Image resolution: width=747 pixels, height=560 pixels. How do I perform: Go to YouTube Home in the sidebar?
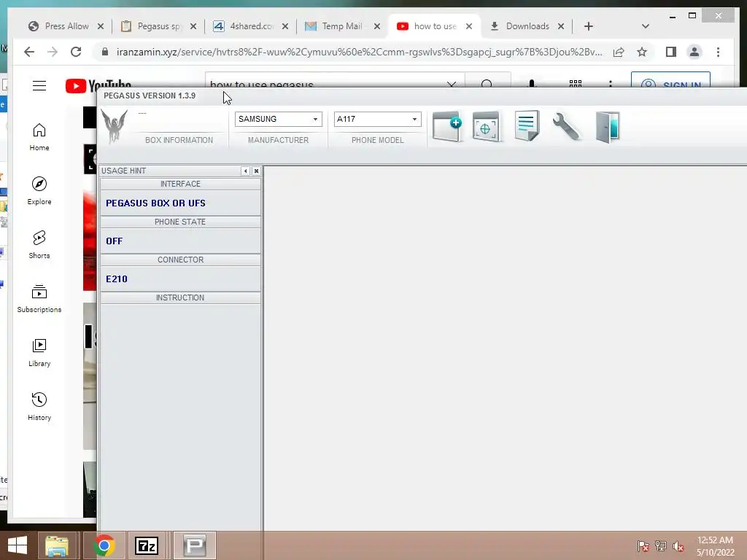point(39,137)
